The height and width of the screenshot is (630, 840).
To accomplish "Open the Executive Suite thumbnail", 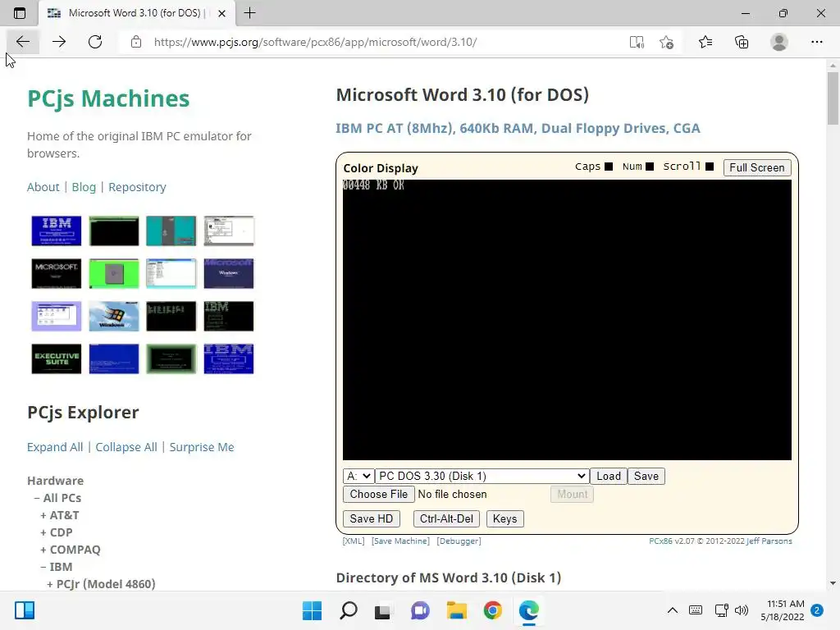I will (x=57, y=359).
